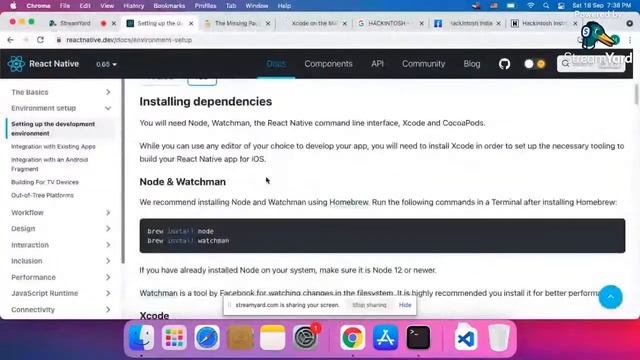Open the Components nav item

click(x=328, y=64)
